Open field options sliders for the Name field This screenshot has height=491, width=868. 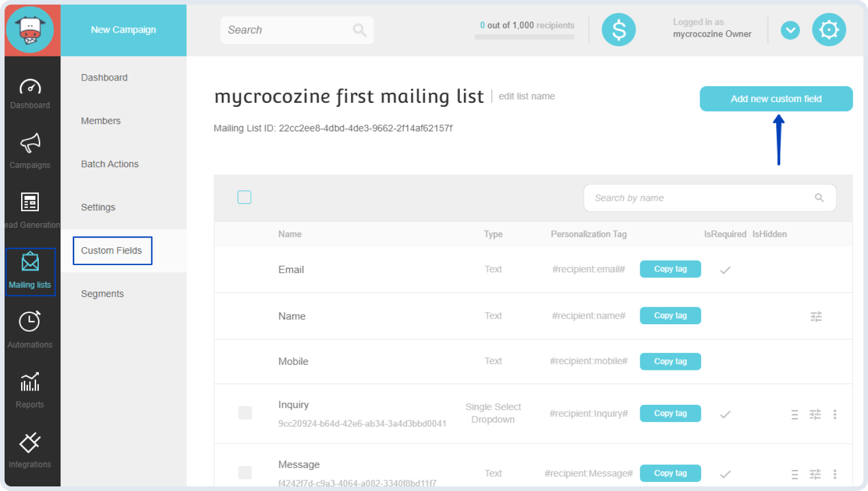pos(816,316)
